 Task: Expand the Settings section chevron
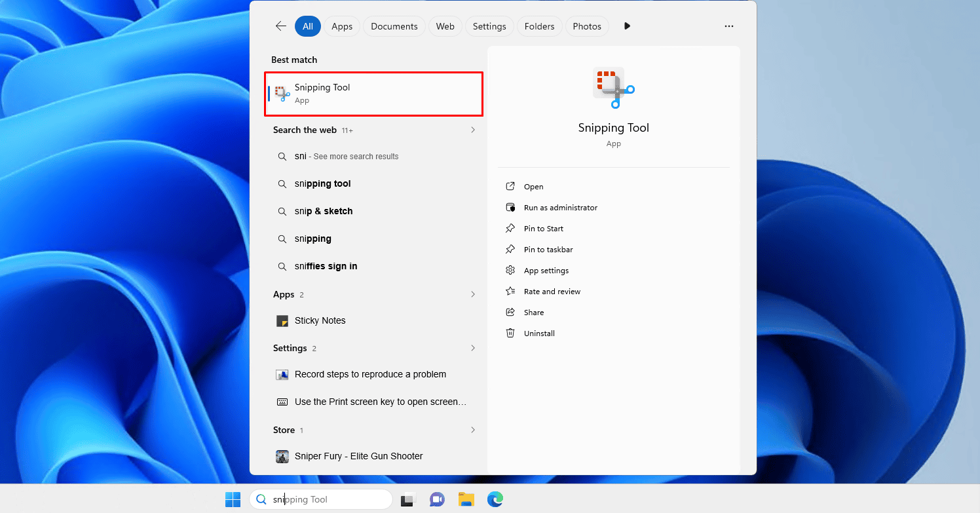click(x=473, y=348)
